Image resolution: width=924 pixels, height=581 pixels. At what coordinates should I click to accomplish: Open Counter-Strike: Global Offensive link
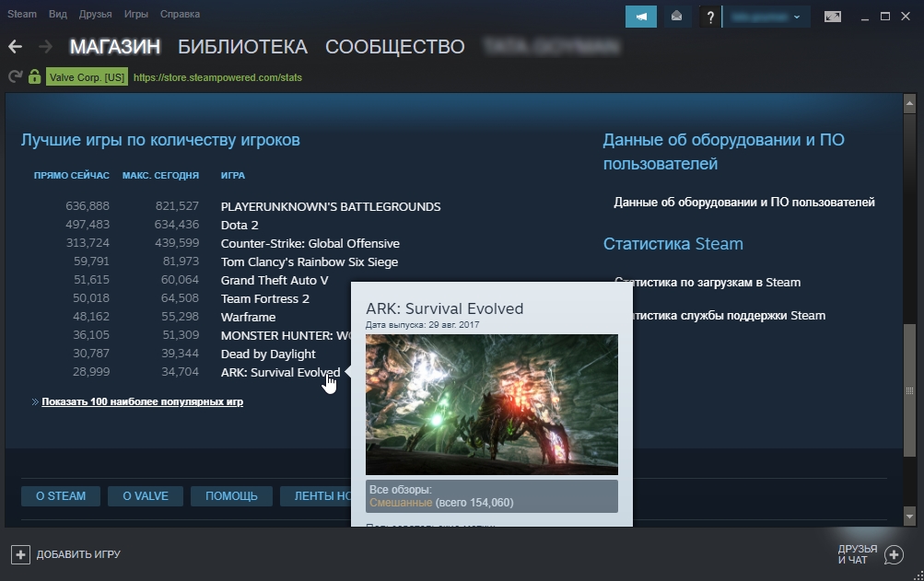pyautogui.click(x=310, y=243)
